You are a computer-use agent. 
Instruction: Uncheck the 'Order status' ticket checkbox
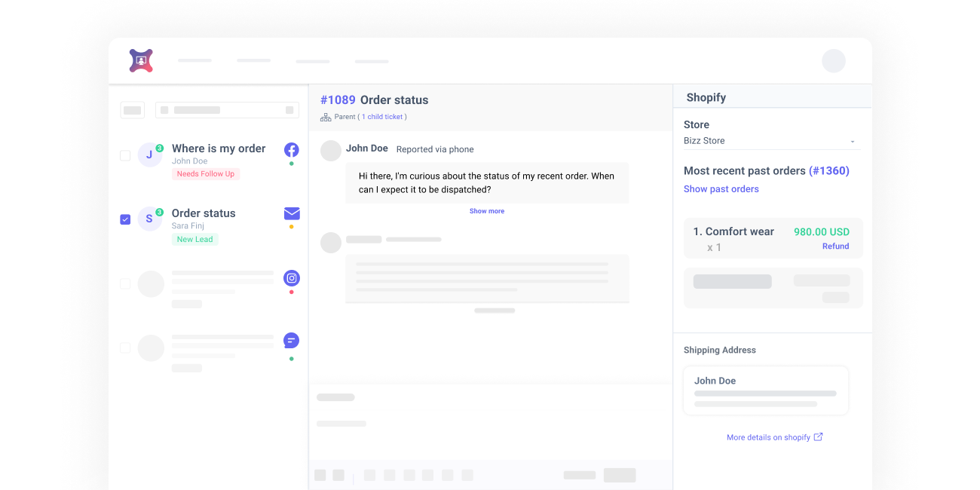point(125,219)
